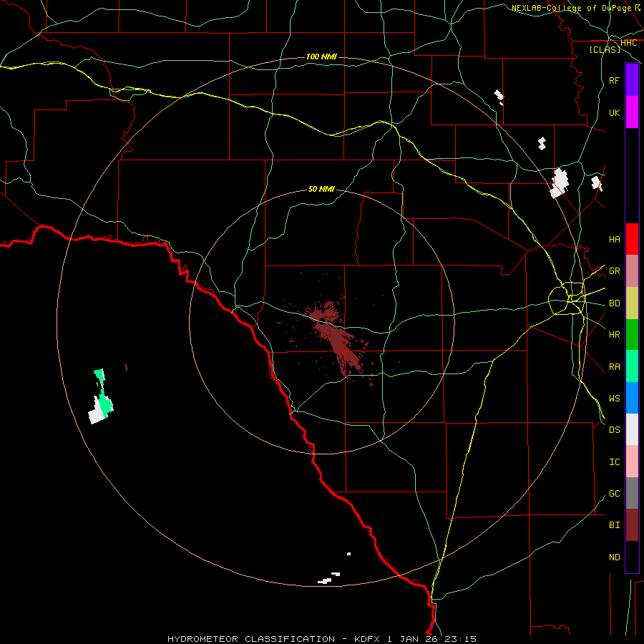Click the UK legend label
644x644 pixels.
(x=614, y=112)
